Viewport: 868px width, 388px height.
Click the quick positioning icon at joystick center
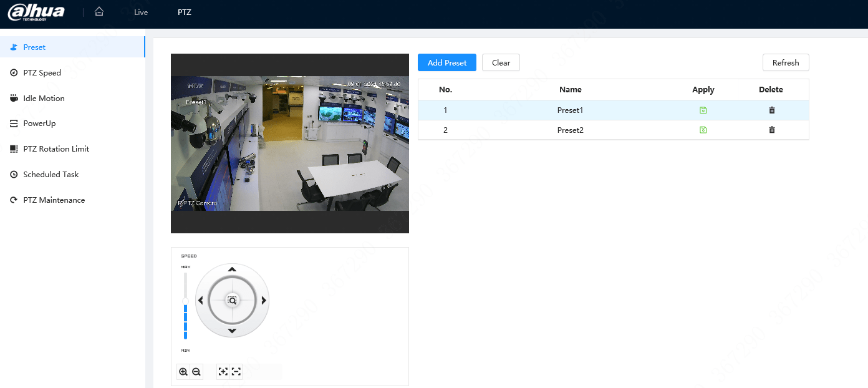coord(232,300)
